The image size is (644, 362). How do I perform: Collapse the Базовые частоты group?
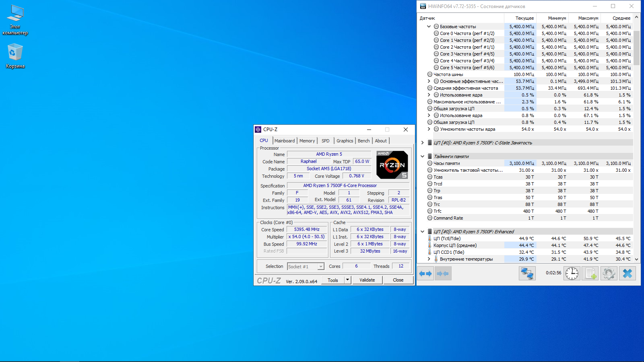point(429,27)
